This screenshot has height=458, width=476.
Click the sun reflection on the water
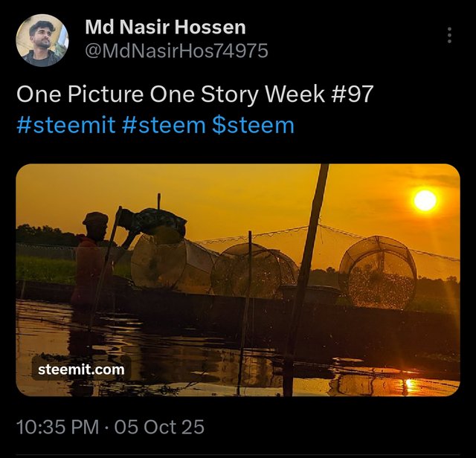410,385
